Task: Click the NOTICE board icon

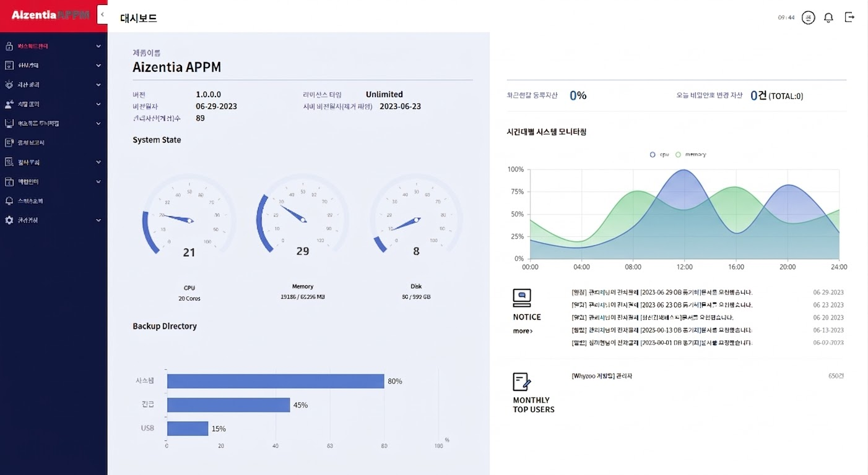Action: click(x=521, y=298)
